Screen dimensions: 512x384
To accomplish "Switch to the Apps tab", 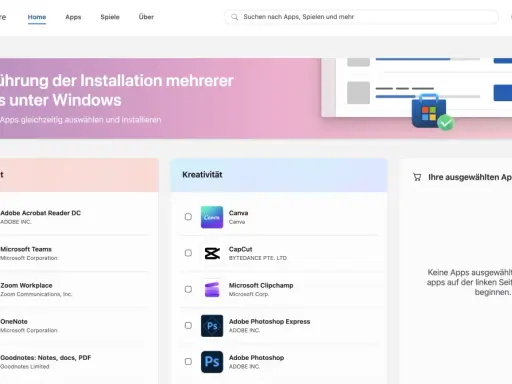I will [x=73, y=17].
